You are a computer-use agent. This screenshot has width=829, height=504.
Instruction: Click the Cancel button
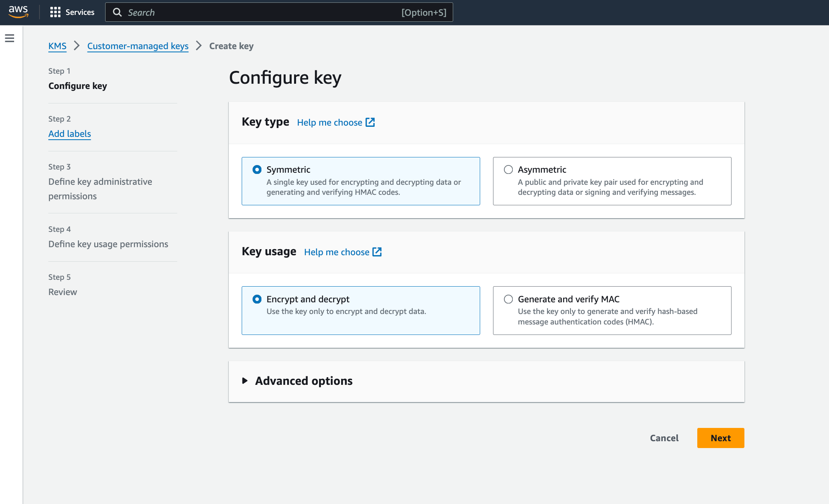click(664, 438)
